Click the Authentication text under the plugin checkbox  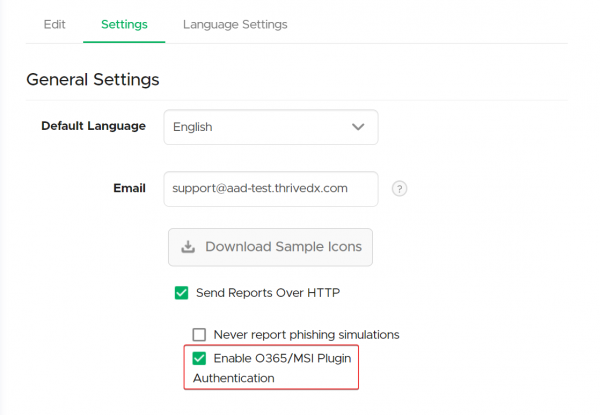pyautogui.click(x=234, y=378)
